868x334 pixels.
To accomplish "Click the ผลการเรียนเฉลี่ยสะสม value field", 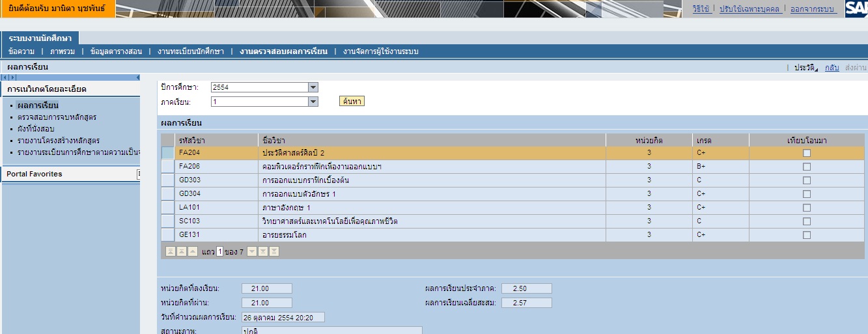I will pyautogui.click(x=527, y=303).
